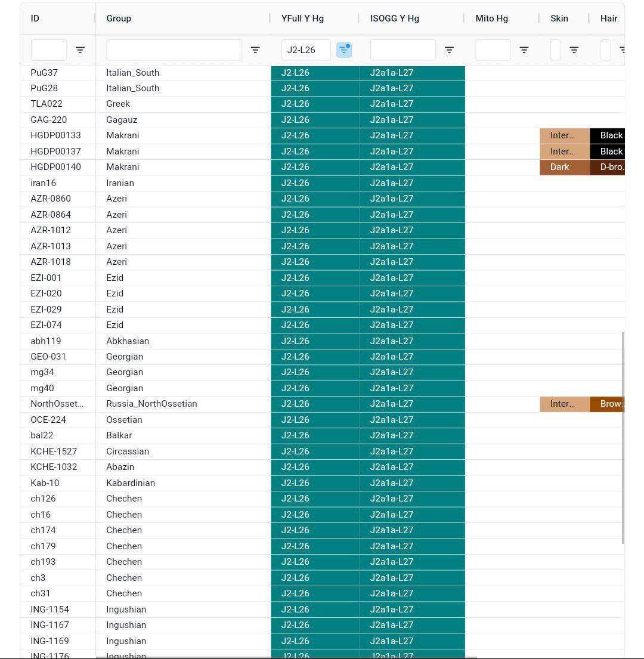Screen dimensions: 644x659
Task: Click the Balkar group cell
Action: [183, 435]
